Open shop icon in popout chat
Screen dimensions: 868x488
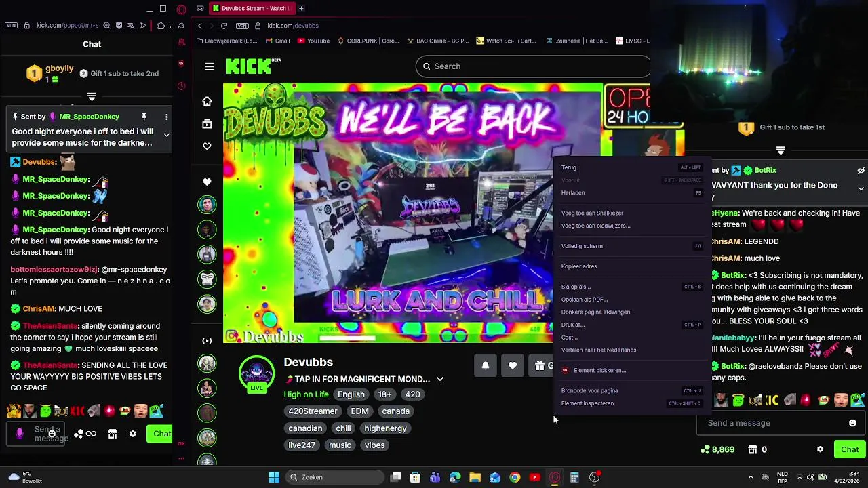point(113,434)
